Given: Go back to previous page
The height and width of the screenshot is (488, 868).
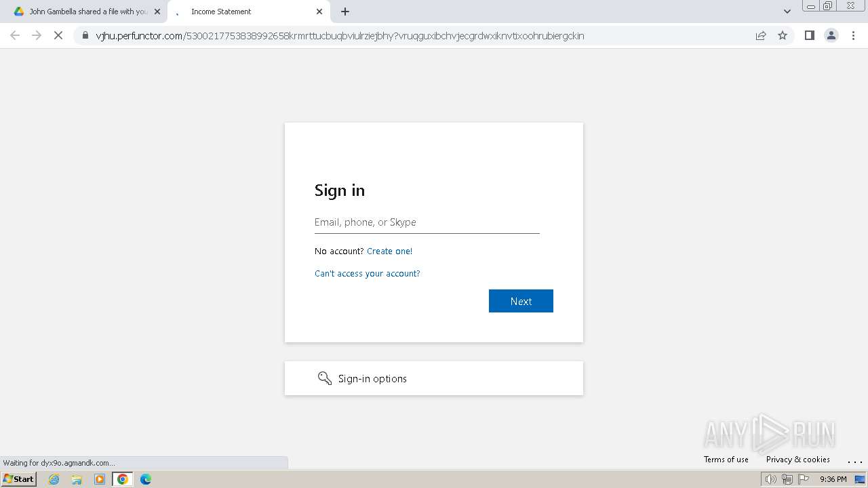Looking at the screenshot, I should (15, 36).
